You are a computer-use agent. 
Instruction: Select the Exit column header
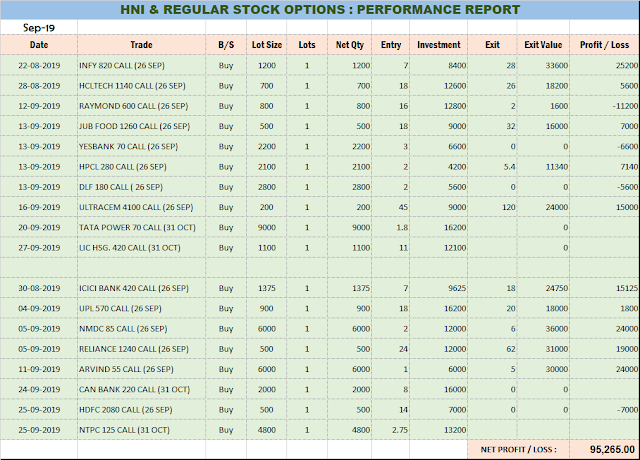(492, 45)
